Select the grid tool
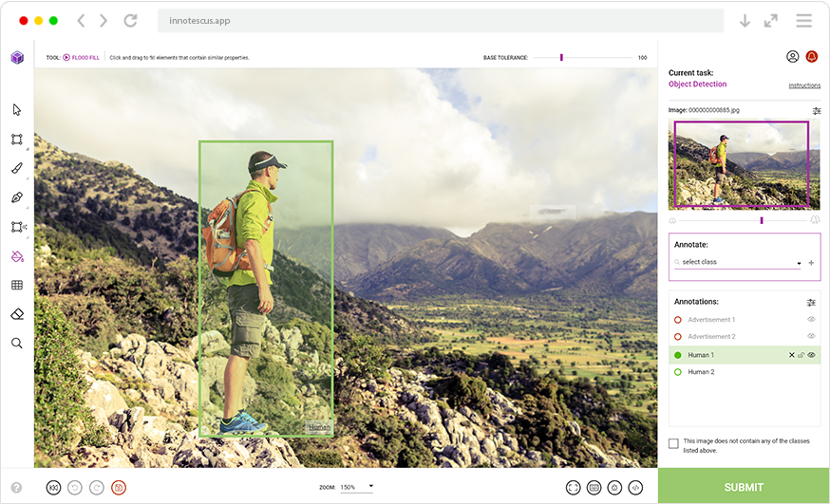Viewport: 830px width, 504px height. [x=17, y=285]
